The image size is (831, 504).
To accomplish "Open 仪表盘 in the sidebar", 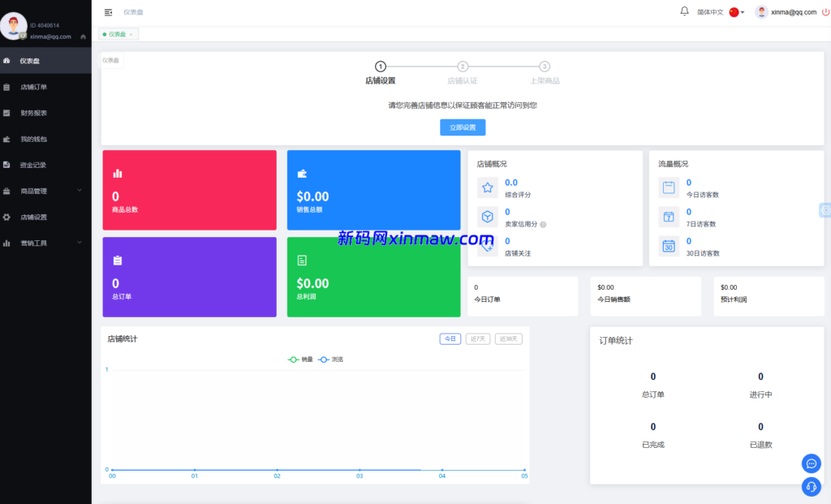I will (45, 60).
